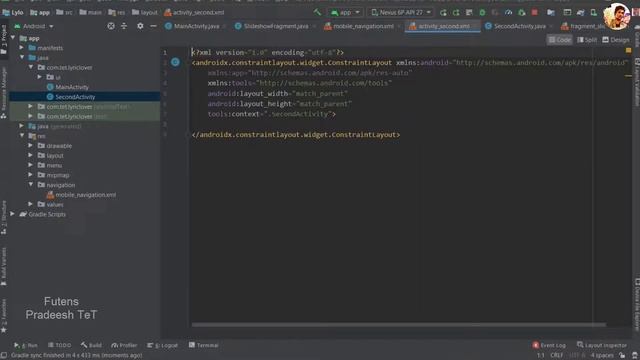
Task: Collapse the navigation folder
Action: (31, 185)
